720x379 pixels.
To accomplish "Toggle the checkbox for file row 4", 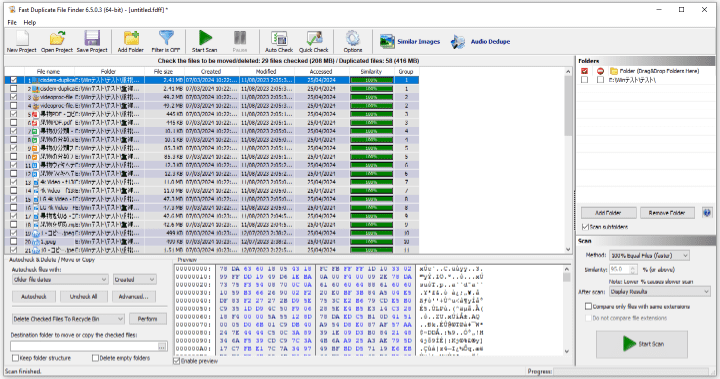I will tap(13, 106).
